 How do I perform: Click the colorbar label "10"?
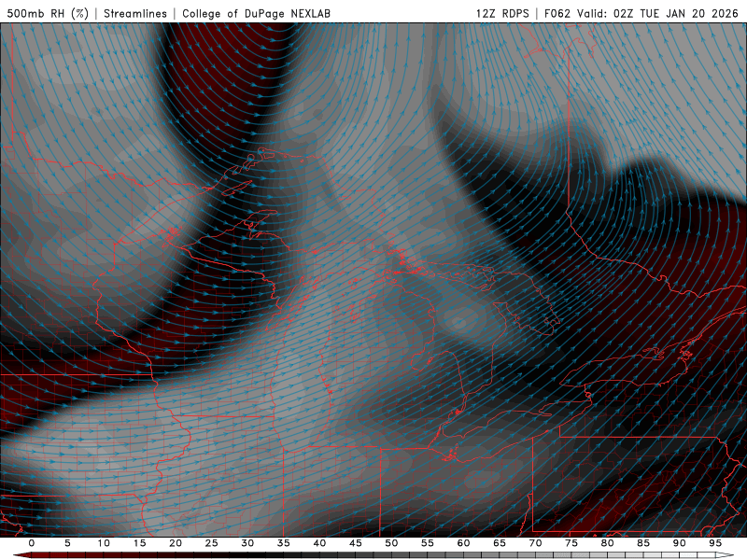click(x=104, y=543)
